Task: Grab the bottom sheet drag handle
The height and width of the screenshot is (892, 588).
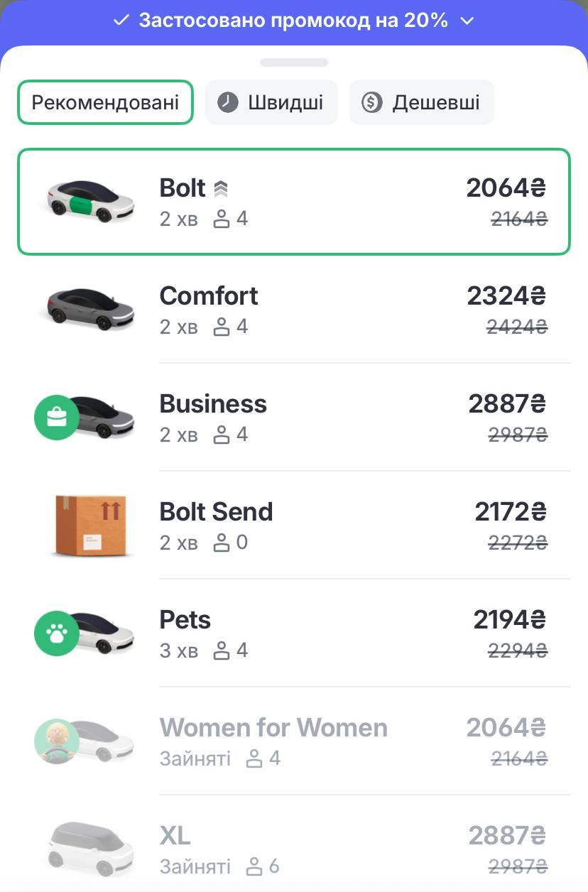Action: 294,62
